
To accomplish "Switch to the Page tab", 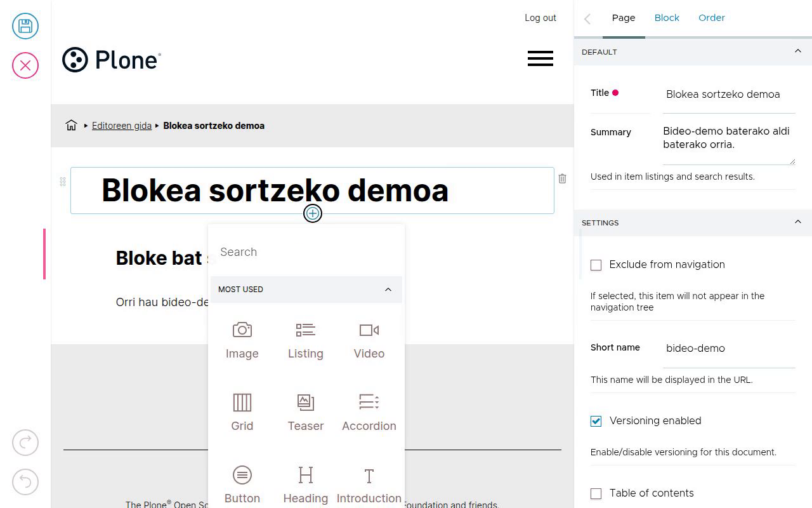I will 624,18.
